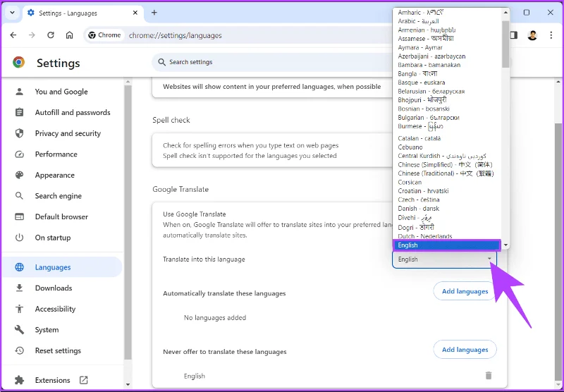The image size is (564, 392).
Task: Open Privacy and security settings
Action: pyautogui.click(x=68, y=133)
